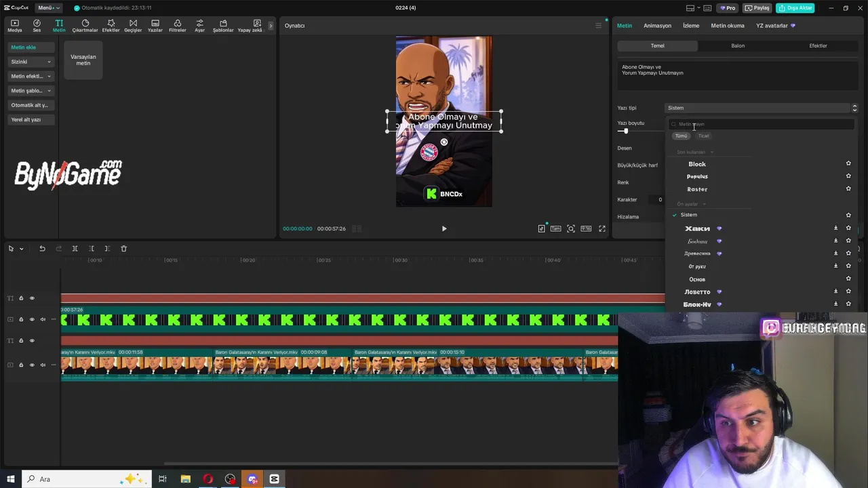This screenshot has width=868, height=488.
Task: Open the Yapay zekâ panel
Action: [250, 26]
